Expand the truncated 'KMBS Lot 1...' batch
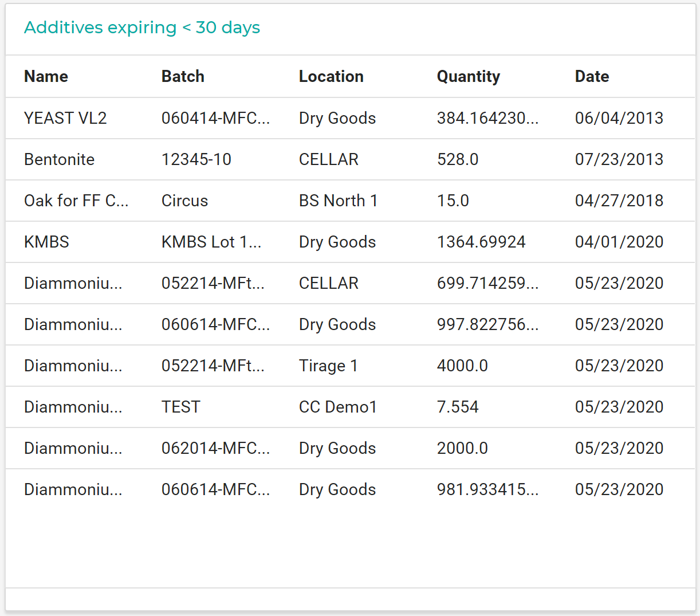Image resolution: width=700 pixels, height=616 pixels. tap(211, 242)
